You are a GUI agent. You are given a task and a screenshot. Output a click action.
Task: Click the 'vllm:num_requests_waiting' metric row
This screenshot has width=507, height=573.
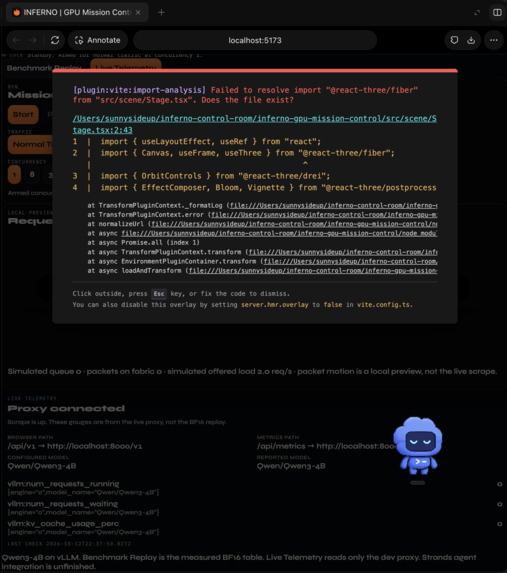point(255,508)
